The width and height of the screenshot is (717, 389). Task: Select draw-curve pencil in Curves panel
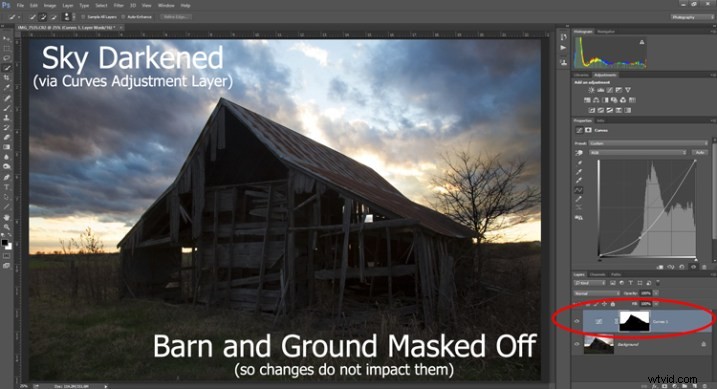[x=579, y=199]
